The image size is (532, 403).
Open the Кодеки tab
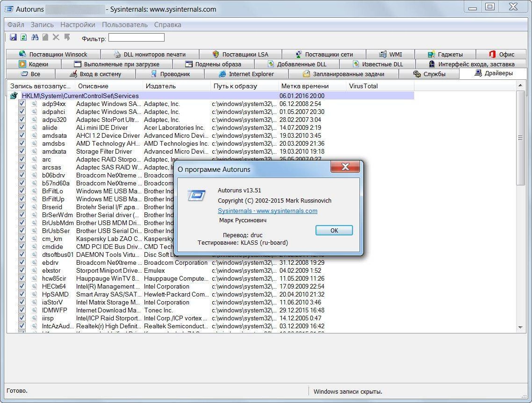[34, 64]
